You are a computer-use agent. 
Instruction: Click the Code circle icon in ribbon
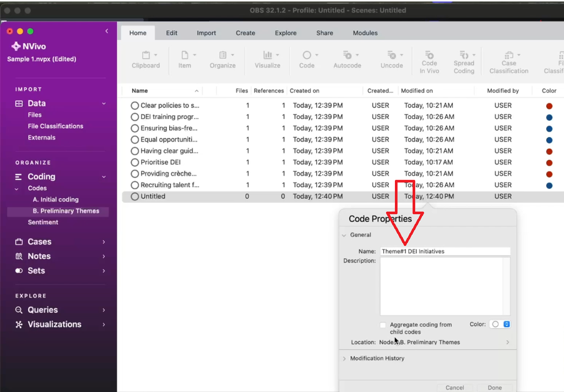pos(307,55)
